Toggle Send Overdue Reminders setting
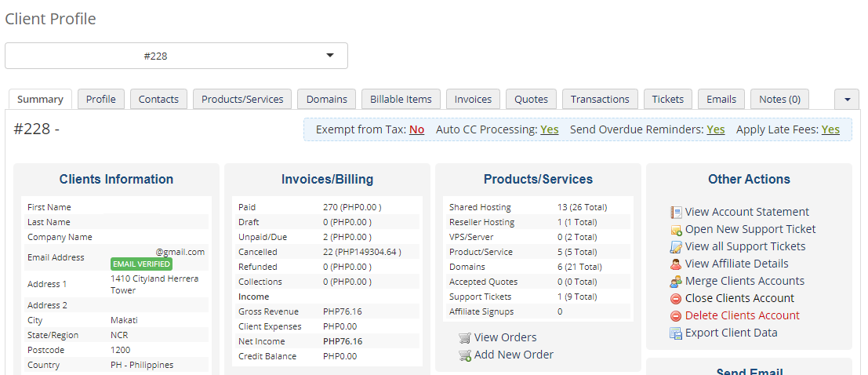The image size is (868, 375). pyautogui.click(x=715, y=129)
